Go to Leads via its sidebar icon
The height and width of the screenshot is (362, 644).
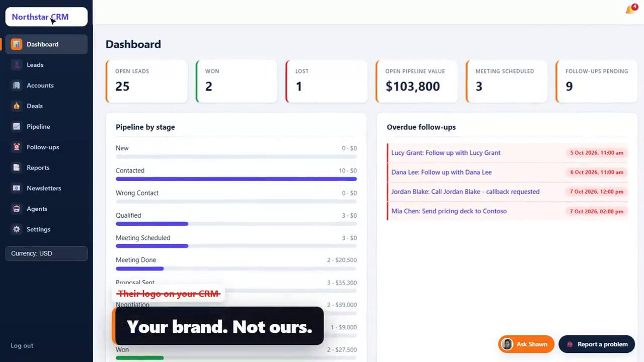tap(17, 65)
